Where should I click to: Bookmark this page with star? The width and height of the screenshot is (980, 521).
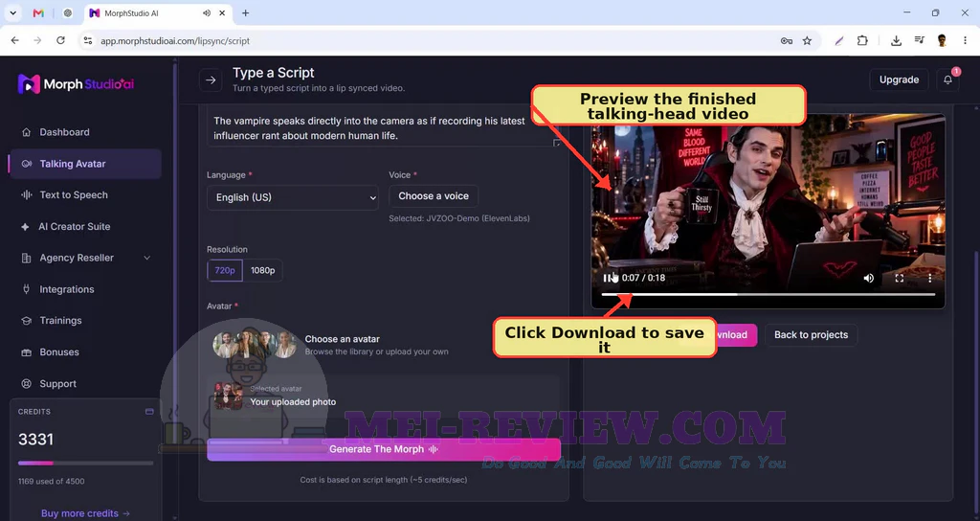coord(807,40)
